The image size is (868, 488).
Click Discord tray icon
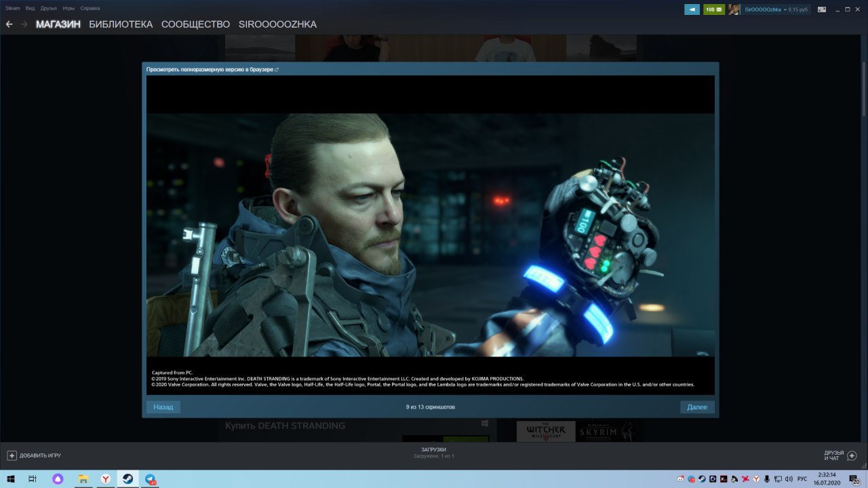pyautogui.click(x=680, y=479)
